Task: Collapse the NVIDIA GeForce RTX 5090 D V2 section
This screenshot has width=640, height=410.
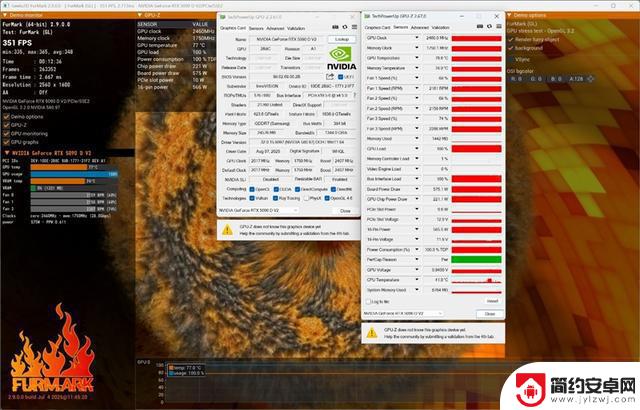Action: point(7,153)
